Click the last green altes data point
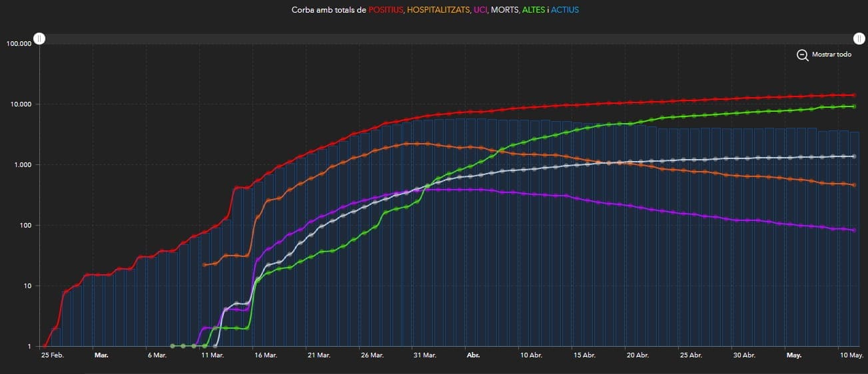868x374 pixels. point(854,106)
